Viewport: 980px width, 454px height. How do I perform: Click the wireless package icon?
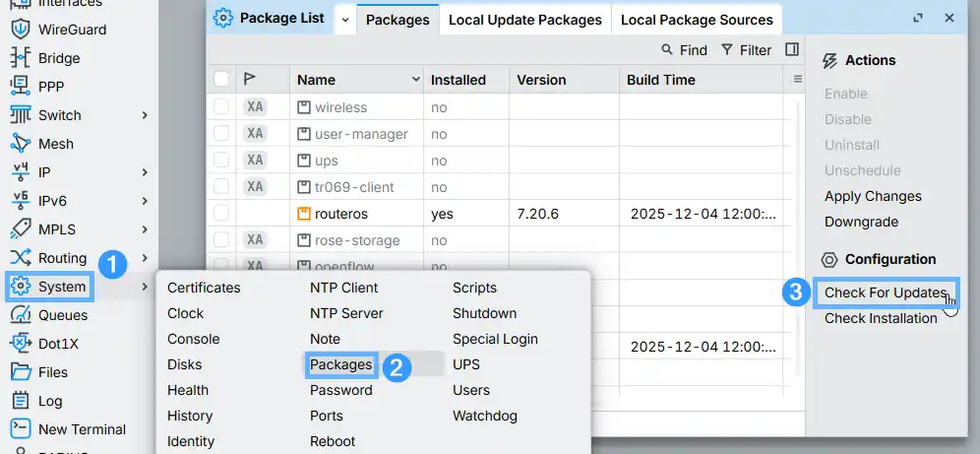pyautogui.click(x=303, y=107)
